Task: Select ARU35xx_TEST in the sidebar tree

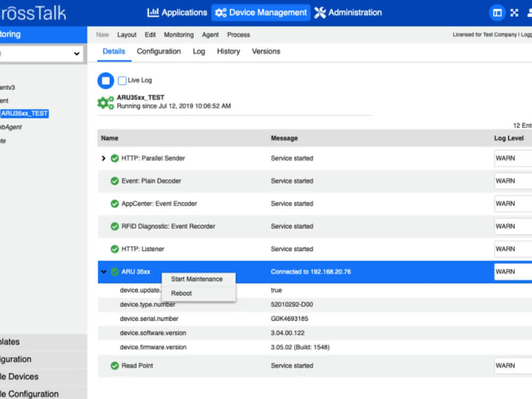Action: coord(24,114)
